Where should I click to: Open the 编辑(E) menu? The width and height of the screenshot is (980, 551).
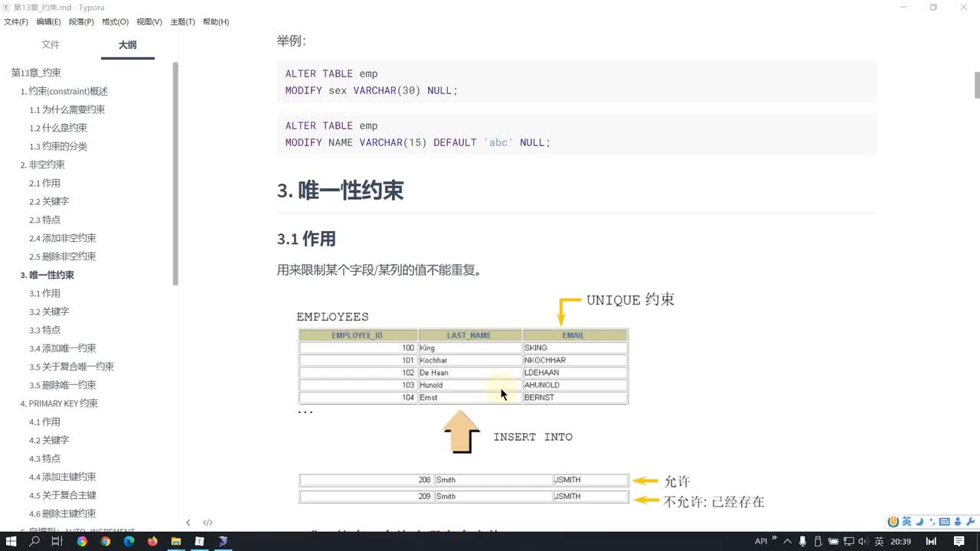tap(49, 22)
